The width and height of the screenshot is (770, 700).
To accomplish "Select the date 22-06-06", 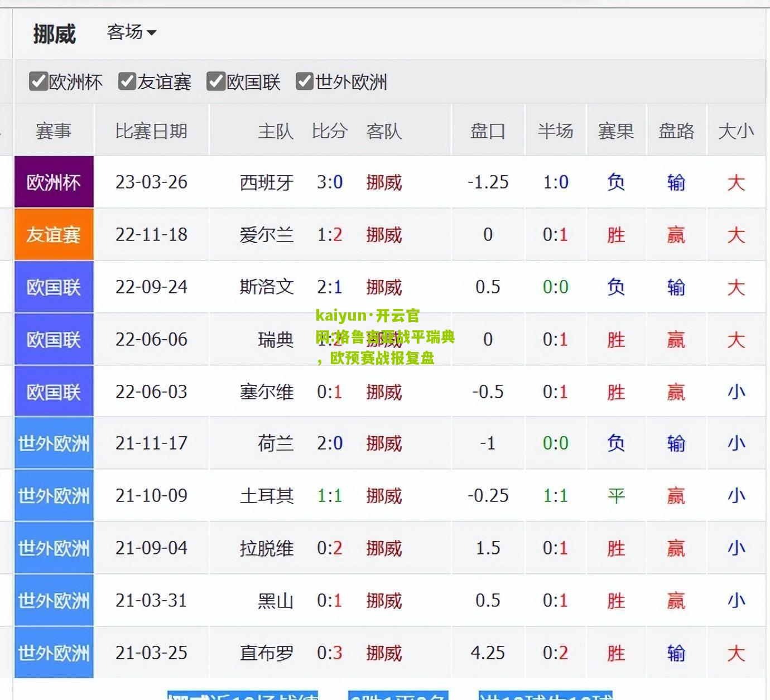I will (x=151, y=339).
